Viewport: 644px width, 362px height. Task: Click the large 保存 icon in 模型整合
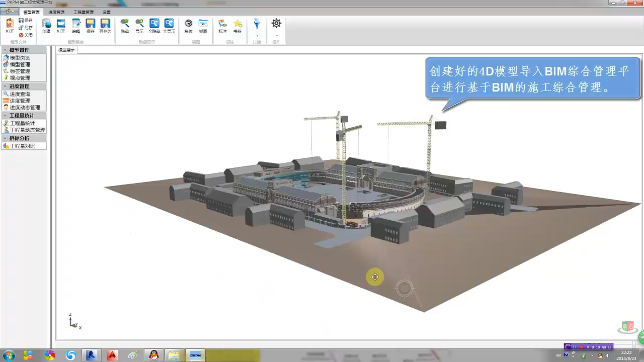(90, 26)
